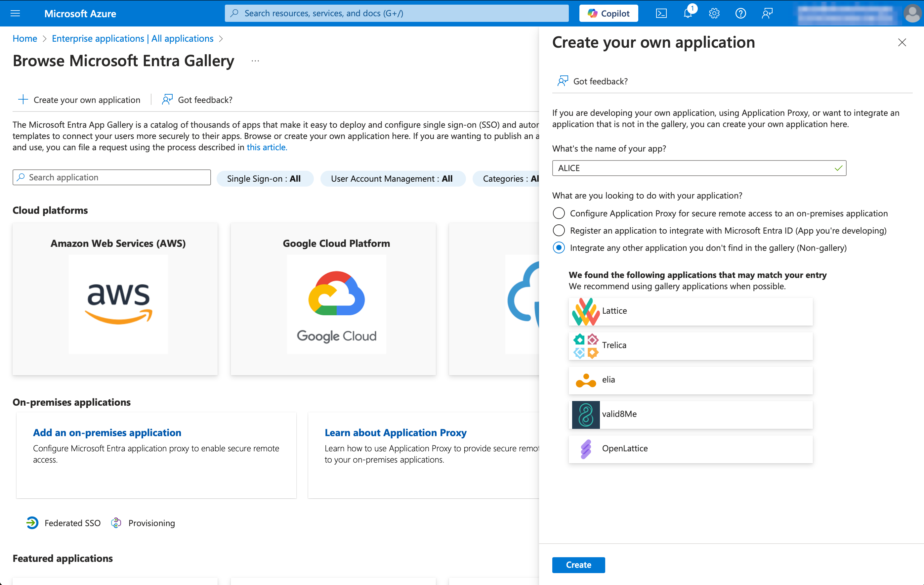The height and width of the screenshot is (585, 924).
Task: Click the Provisioning legend icon
Action: [x=116, y=523]
